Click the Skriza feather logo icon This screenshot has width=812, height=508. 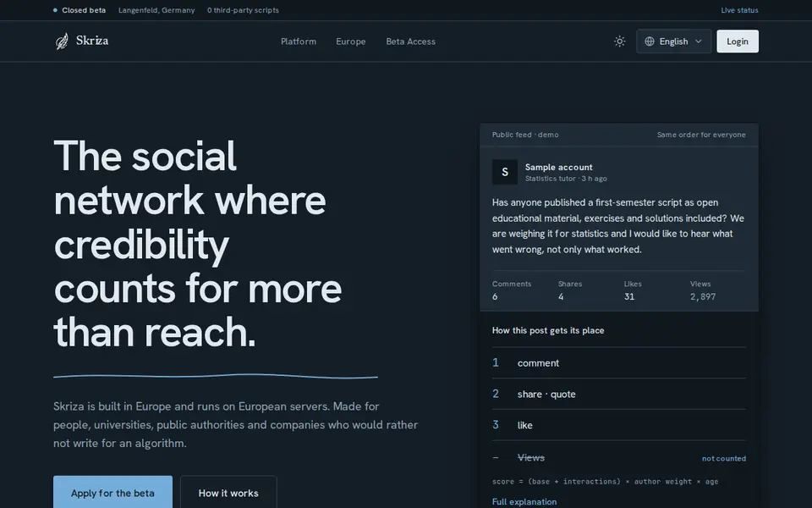62,41
